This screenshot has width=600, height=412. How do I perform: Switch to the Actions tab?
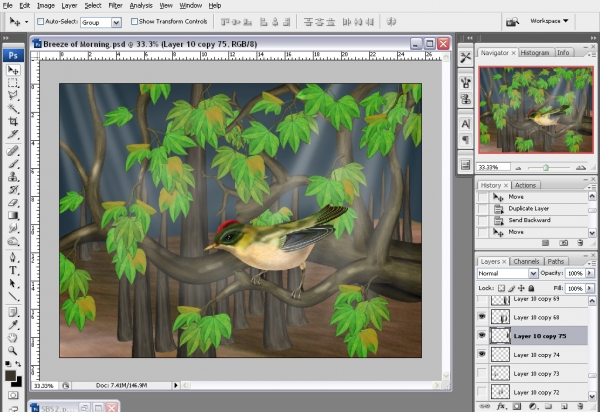pos(525,185)
